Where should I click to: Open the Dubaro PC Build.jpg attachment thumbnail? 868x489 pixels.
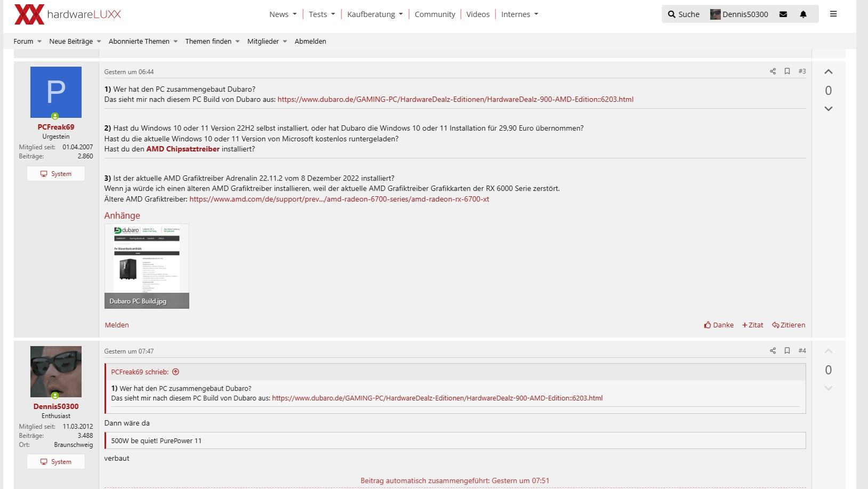(147, 266)
